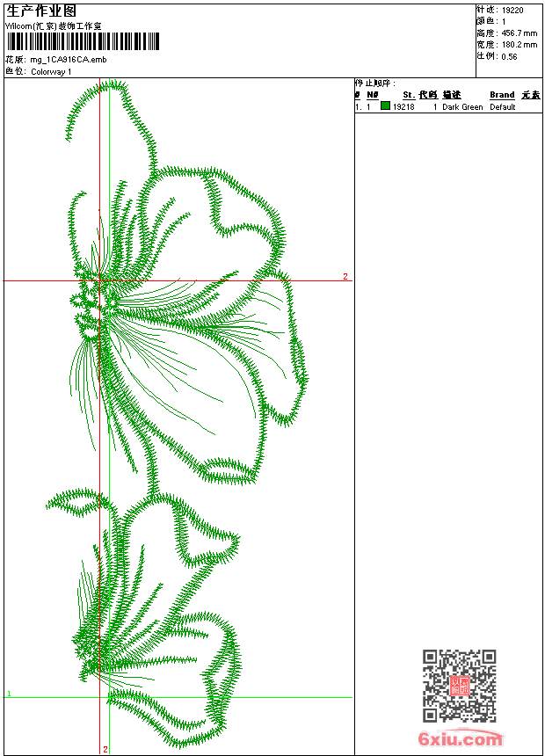Click the red marker '2' beside the horizontal line
The width and height of the screenshot is (545, 756).
tap(345, 276)
